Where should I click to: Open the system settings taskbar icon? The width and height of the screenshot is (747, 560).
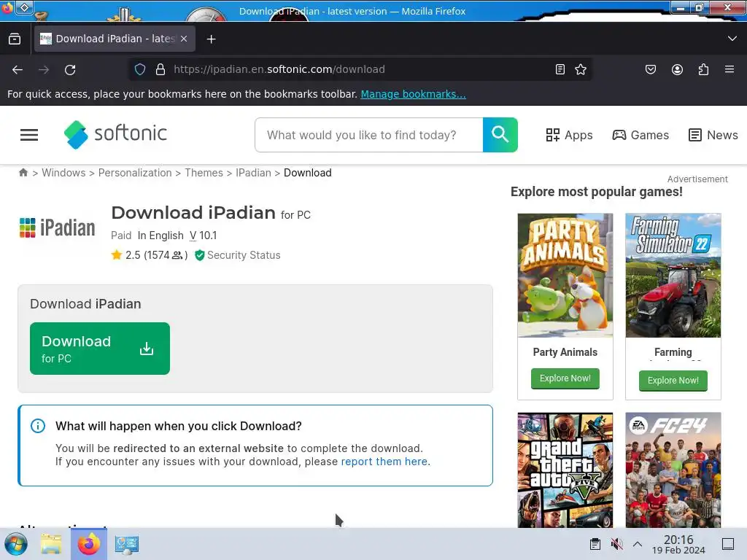(x=127, y=544)
